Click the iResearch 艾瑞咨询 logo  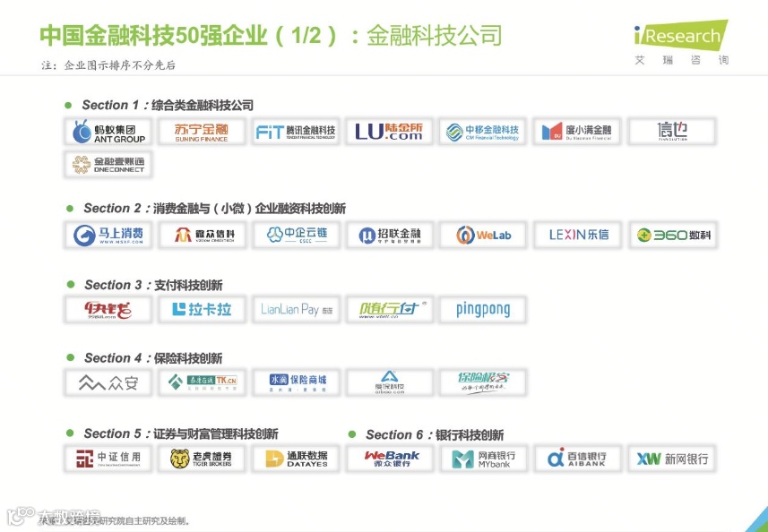tap(681, 43)
